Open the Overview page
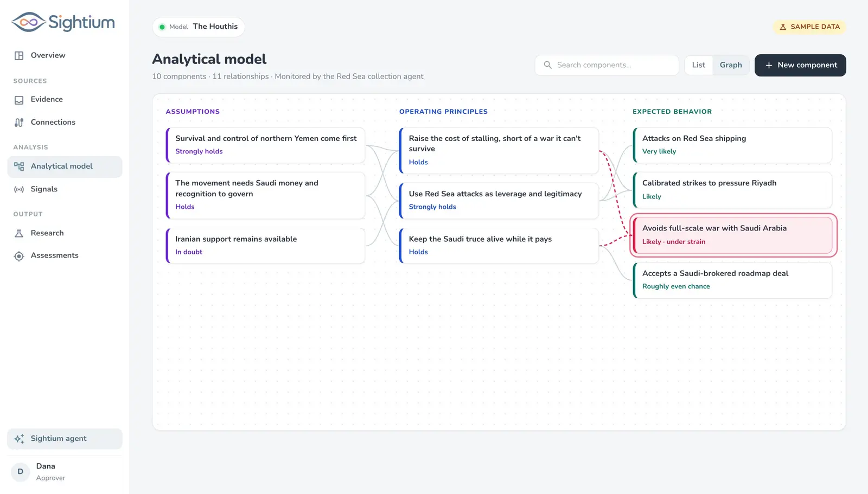Screen dimensions: 868x494 (65, 55)
